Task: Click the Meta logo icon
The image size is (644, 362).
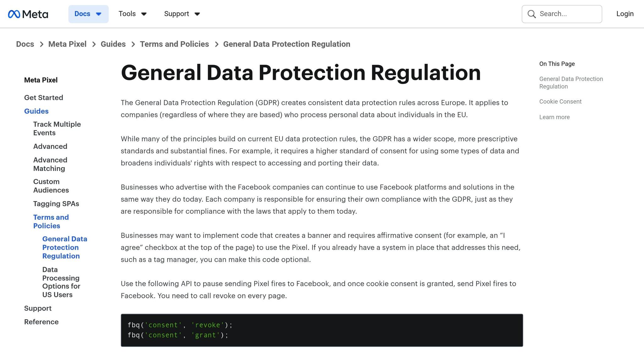Action: pos(14,14)
